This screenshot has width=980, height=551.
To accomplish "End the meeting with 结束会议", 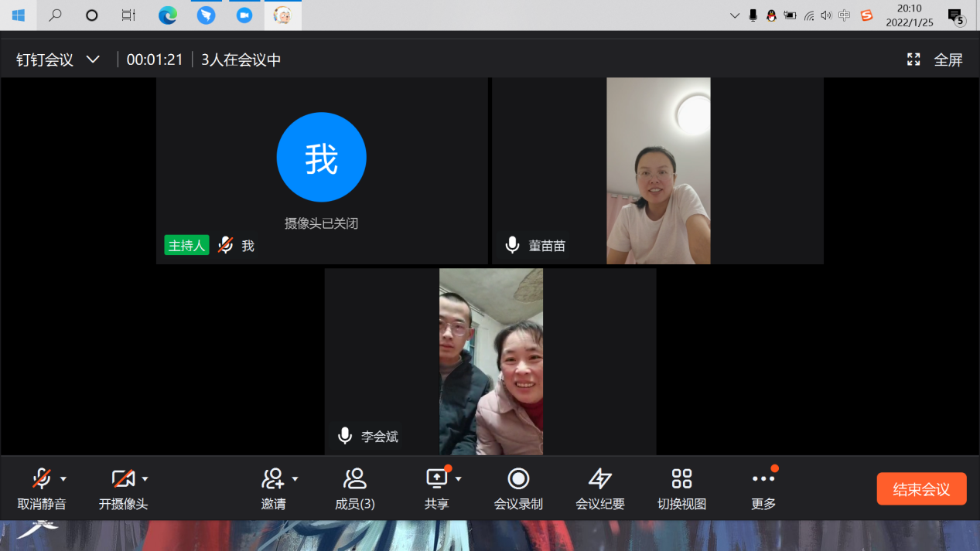I will 921,489.
